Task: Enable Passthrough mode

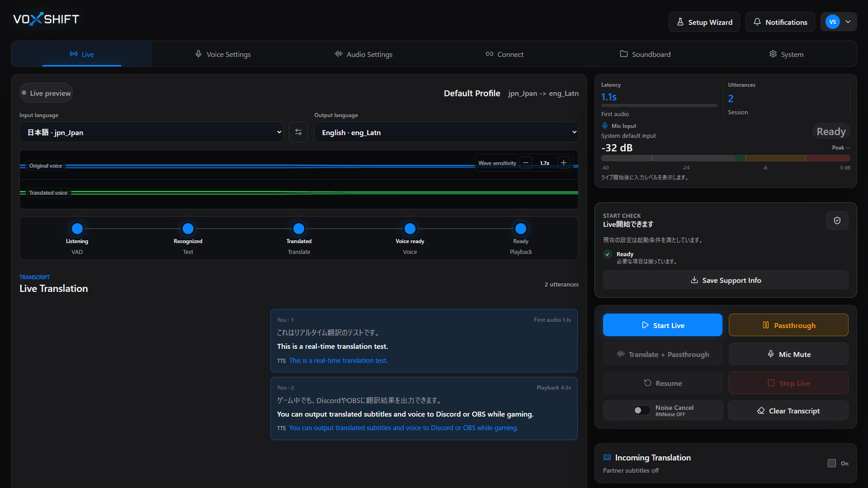Action: [x=788, y=325]
